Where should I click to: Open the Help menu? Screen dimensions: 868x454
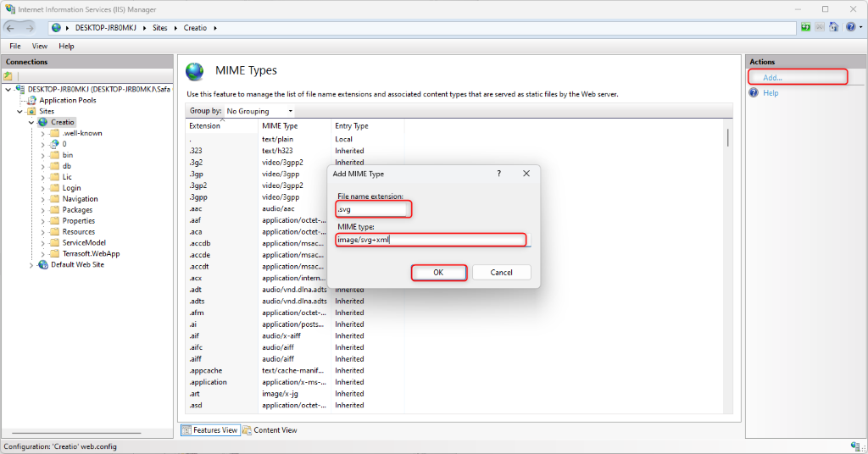pos(66,46)
